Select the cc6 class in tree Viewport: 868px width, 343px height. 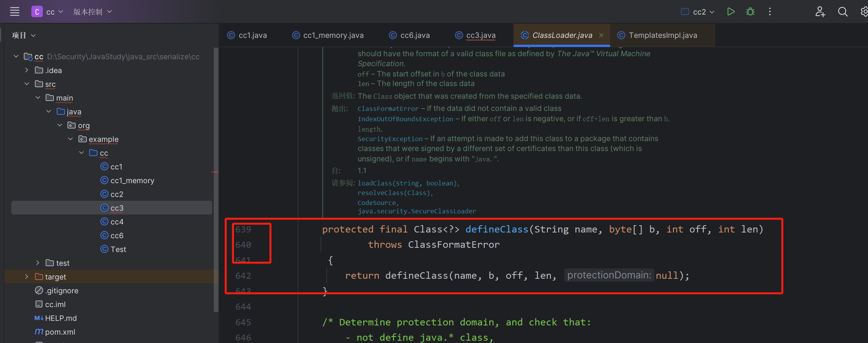(x=112, y=236)
